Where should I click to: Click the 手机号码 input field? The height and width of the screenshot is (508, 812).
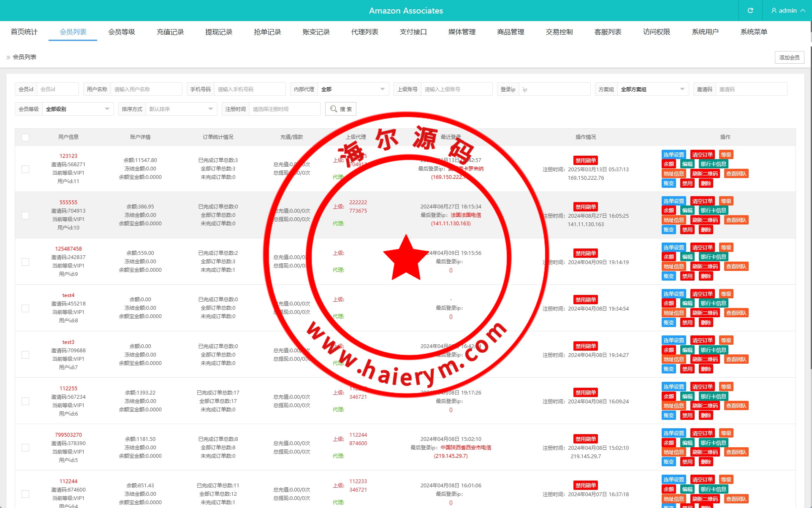pyautogui.click(x=249, y=89)
